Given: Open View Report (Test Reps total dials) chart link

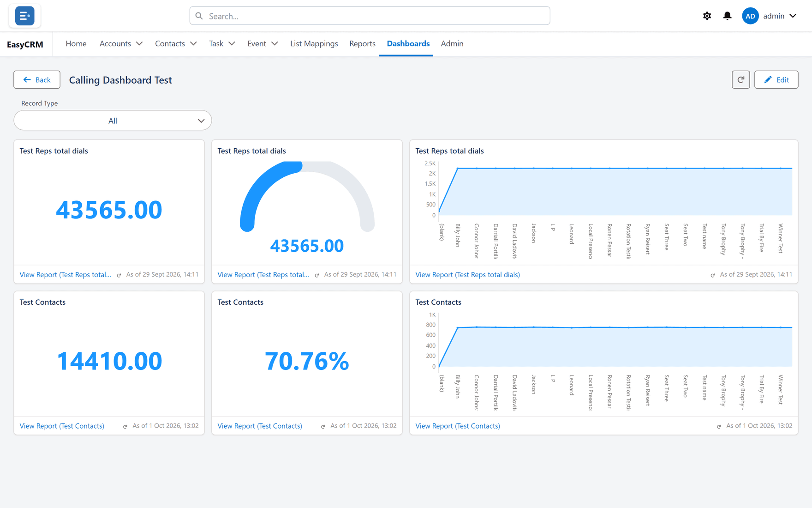Looking at the screenshot, I should point(467,274).
